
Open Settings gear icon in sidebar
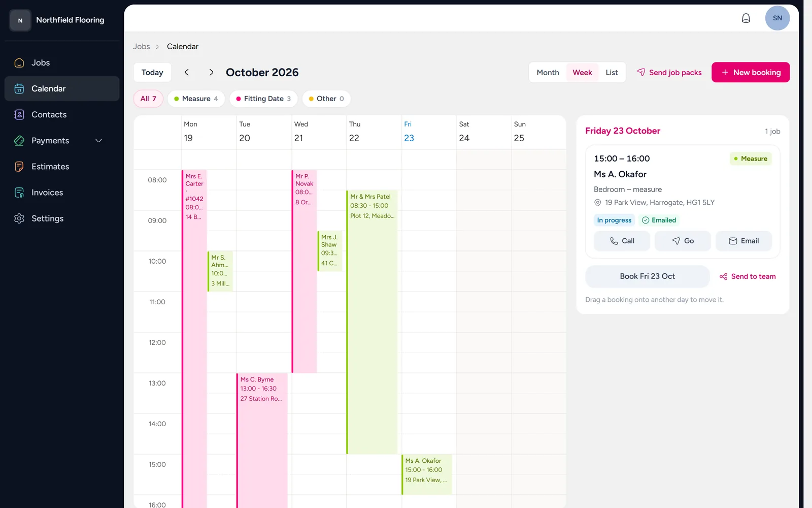[x=19, y=218]
